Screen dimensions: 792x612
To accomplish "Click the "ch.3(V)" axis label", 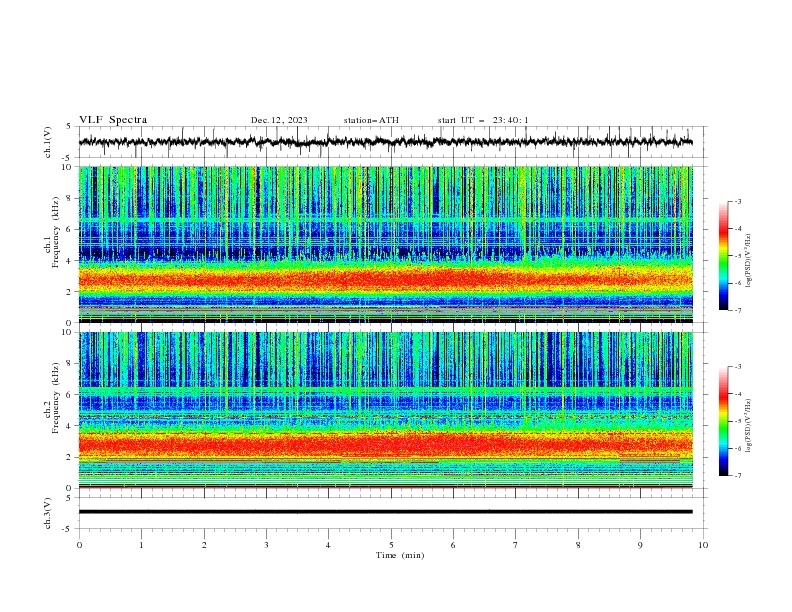I will (48, 513).
